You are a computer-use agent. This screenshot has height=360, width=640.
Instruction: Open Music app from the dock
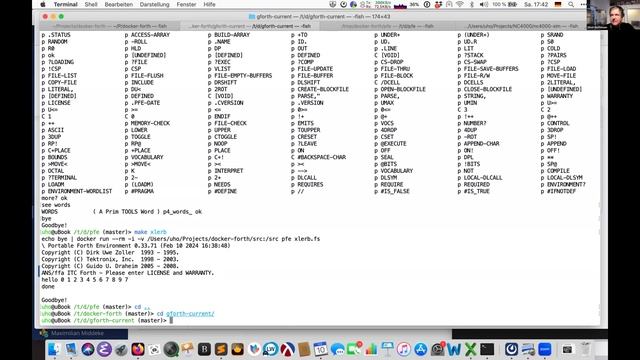[x=404, y=349]
